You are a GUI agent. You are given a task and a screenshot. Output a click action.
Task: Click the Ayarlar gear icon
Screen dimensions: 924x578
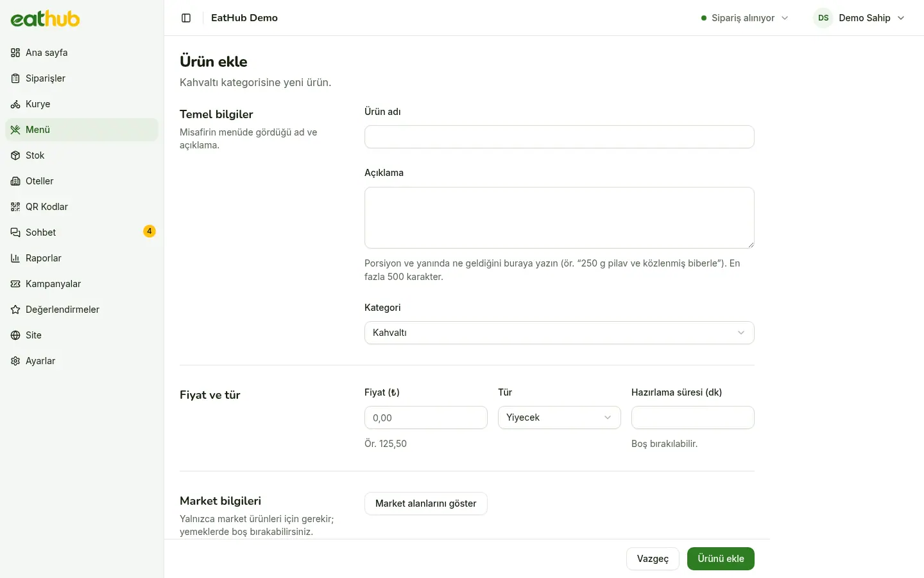(x=15, y=361)
